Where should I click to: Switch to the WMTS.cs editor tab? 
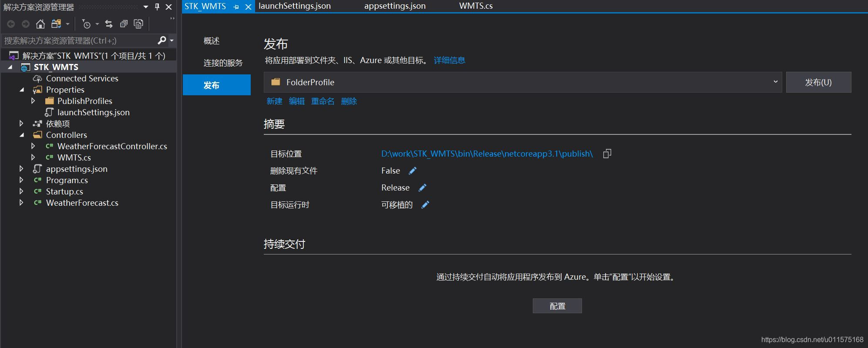coord(476,6)
